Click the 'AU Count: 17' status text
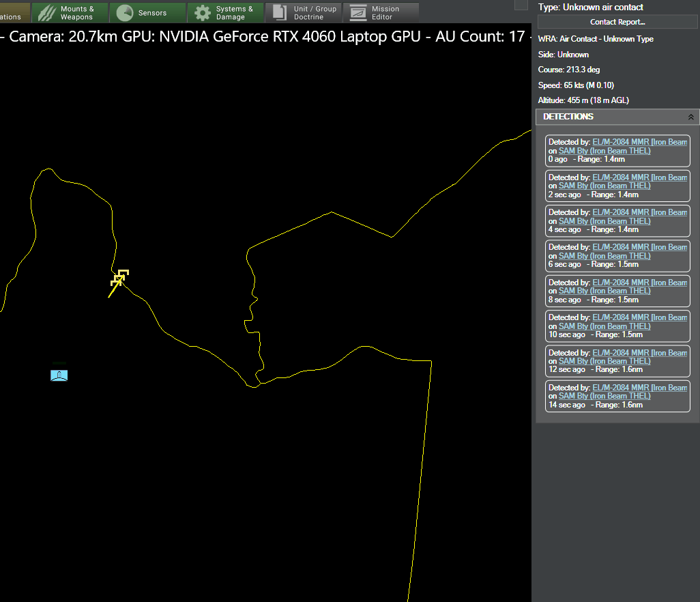700x602 pixels. pos(480,37)
